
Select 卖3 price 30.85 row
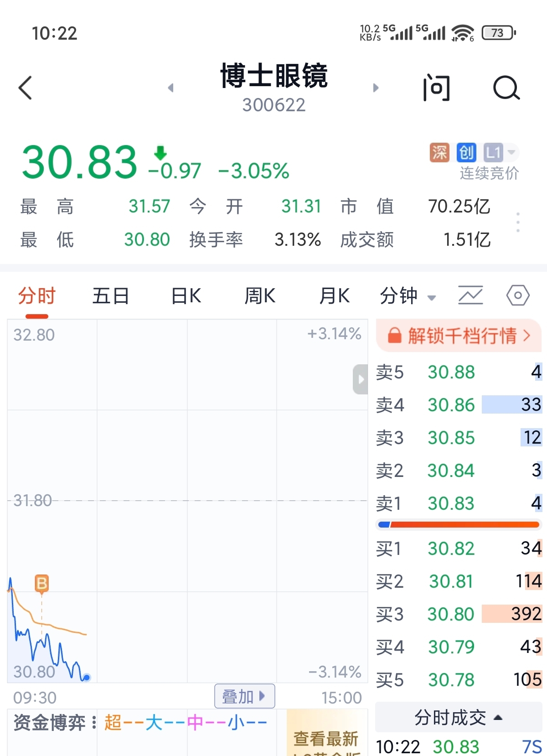tap(459, 438)
